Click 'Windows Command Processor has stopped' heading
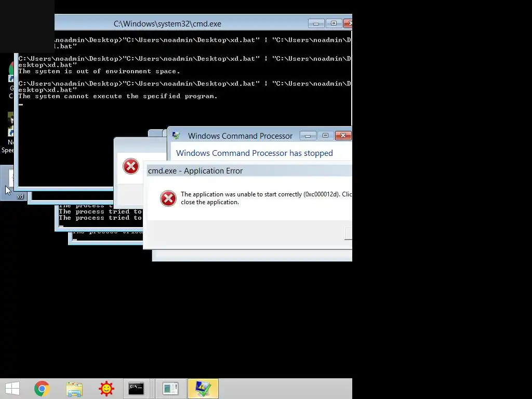Viewport: 532px width, 399px height. click(x=255, y=153)
